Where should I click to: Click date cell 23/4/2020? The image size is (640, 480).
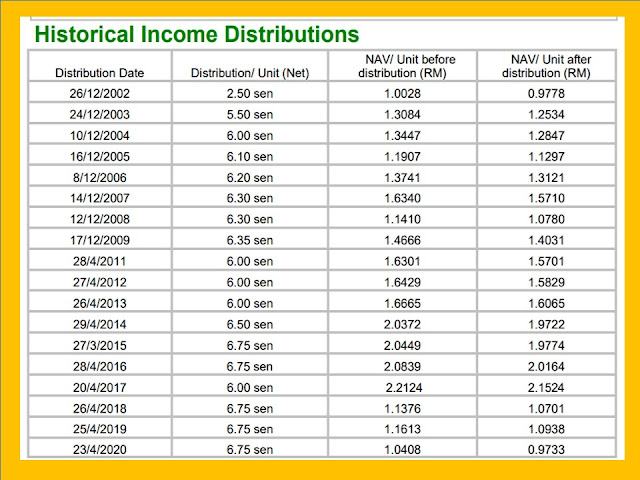[x=100, y=450]
